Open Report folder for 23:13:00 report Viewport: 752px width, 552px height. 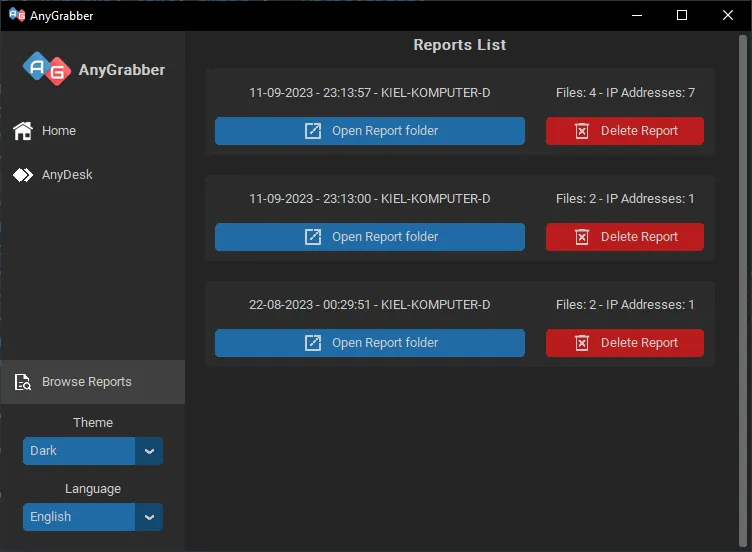click(x=370, y=237)
